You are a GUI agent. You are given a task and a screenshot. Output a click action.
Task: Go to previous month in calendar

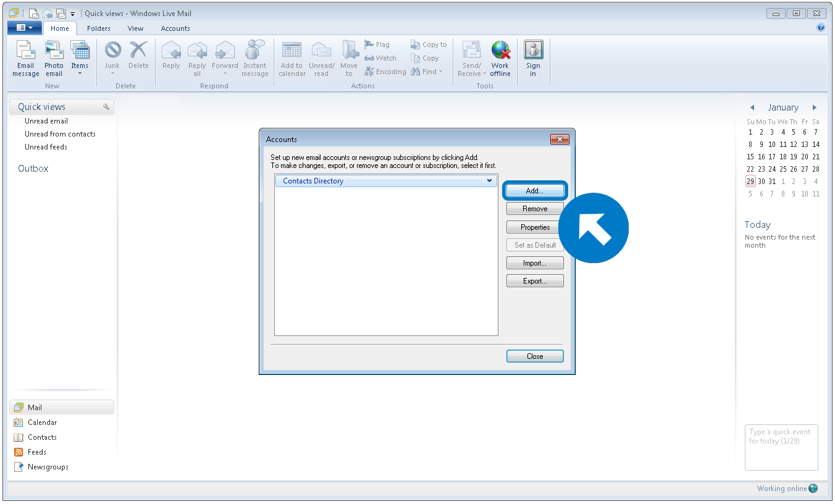coord(752,107)
